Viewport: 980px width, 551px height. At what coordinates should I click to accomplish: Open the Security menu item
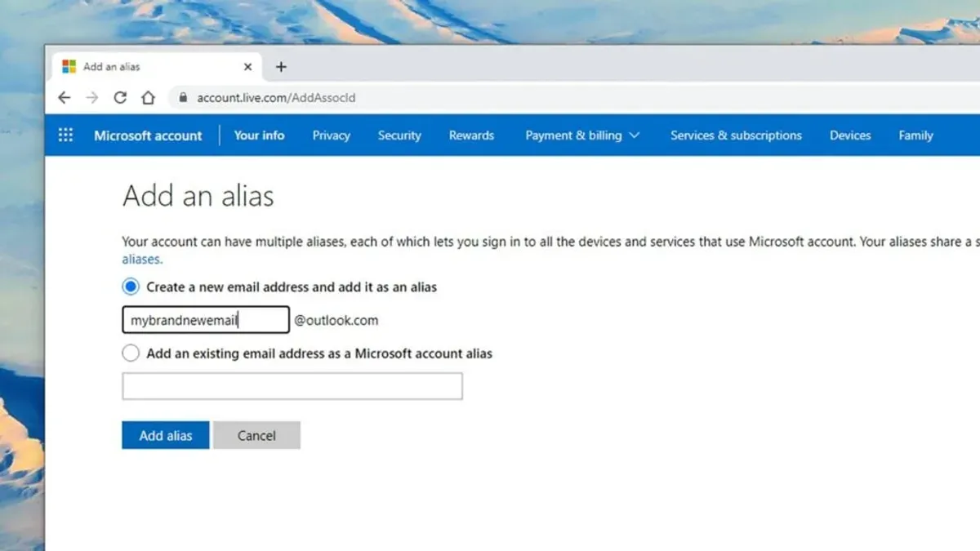coord(399,136)
